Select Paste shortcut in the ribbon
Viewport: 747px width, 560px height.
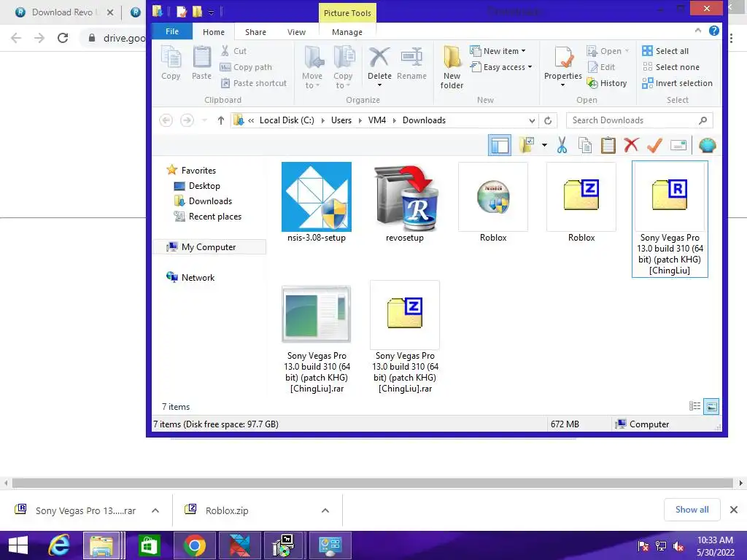(253, 83)
